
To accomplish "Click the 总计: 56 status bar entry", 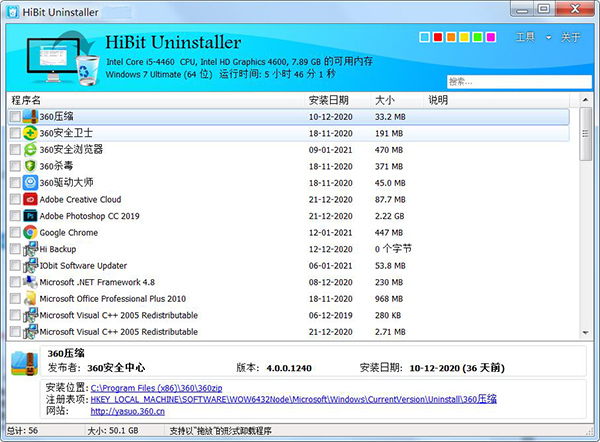I will (23, 431).
